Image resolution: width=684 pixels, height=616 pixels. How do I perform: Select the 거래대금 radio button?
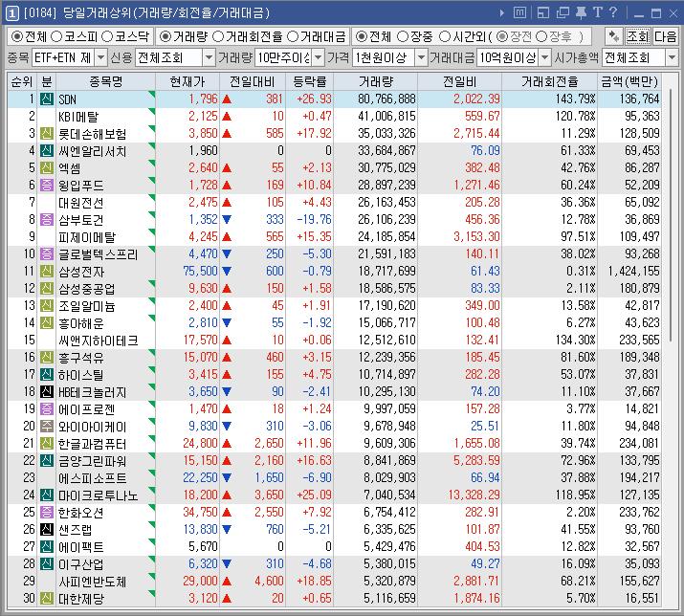(293, 36)
